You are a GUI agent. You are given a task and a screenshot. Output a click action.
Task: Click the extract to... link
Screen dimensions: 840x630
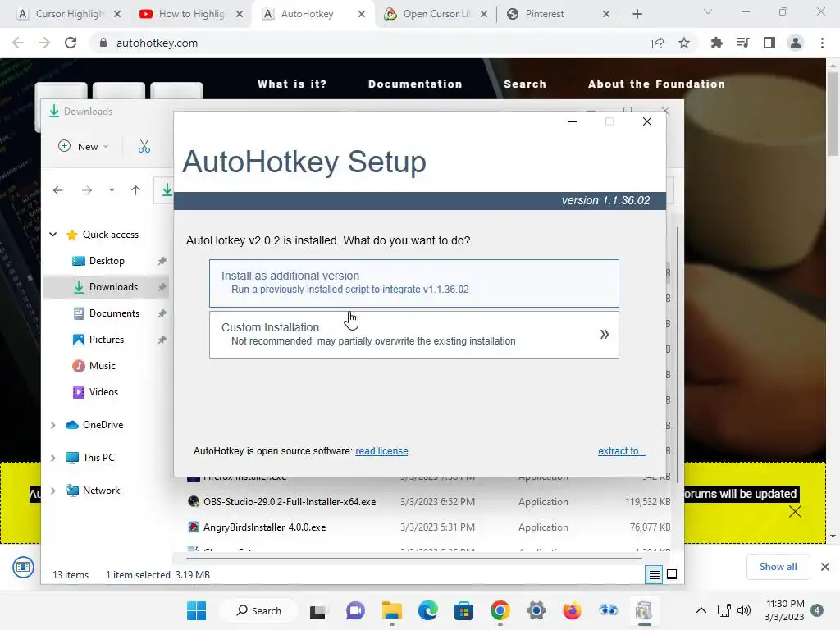(622, 451)
